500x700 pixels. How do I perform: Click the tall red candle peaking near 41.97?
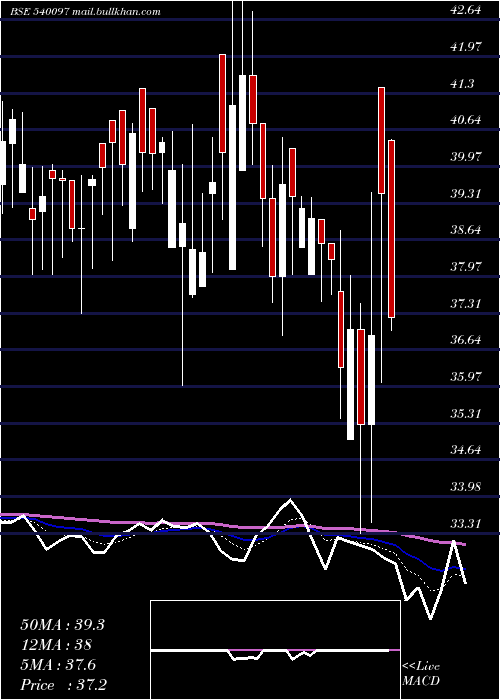[x=222, y=104]
